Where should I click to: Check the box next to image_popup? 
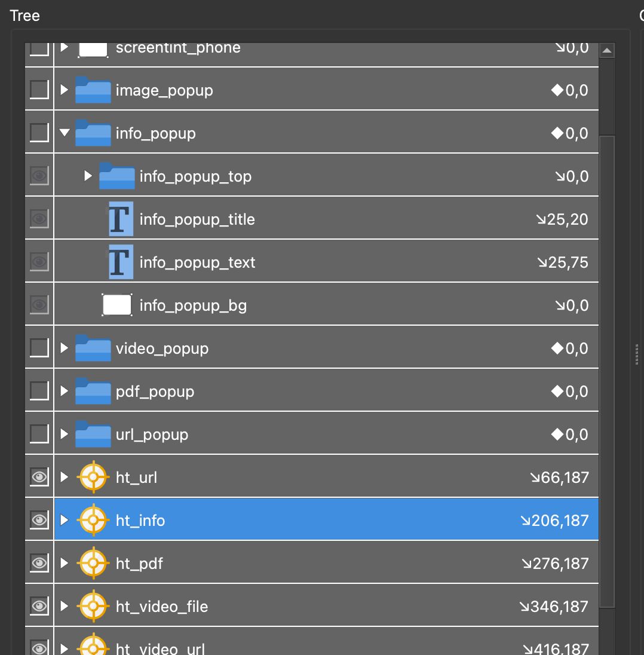click(x=38, y=89)
